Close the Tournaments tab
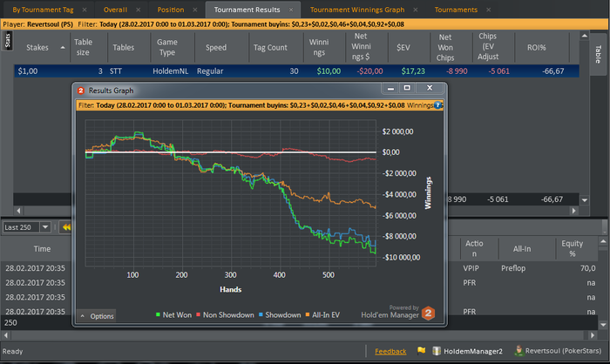This screenshot has width=610, height=364. (x=489, y=10)
